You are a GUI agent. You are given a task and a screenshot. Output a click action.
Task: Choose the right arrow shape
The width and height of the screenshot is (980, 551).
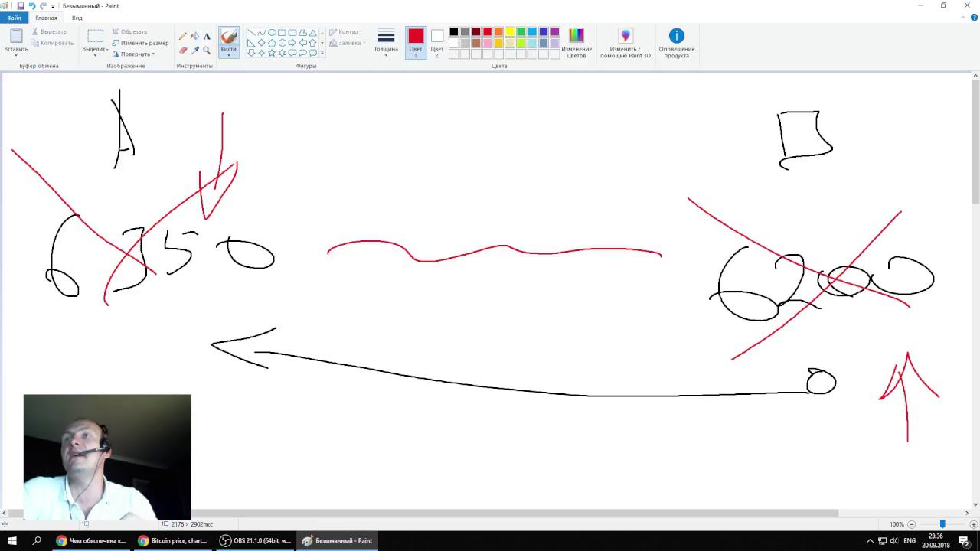point(292,43)
